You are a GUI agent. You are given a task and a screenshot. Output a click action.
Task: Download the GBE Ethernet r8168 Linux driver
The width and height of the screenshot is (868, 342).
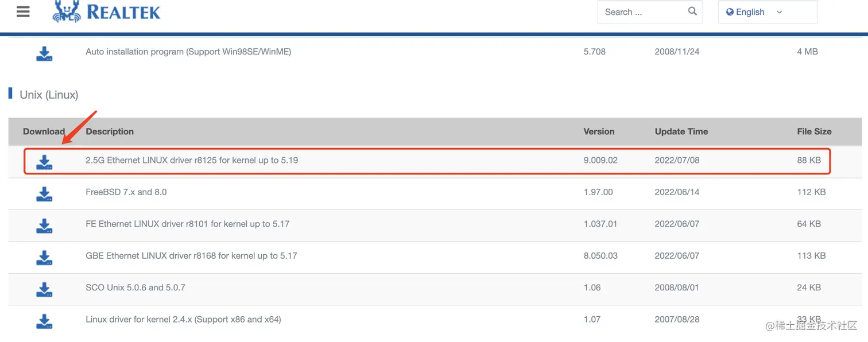[44, 258]
